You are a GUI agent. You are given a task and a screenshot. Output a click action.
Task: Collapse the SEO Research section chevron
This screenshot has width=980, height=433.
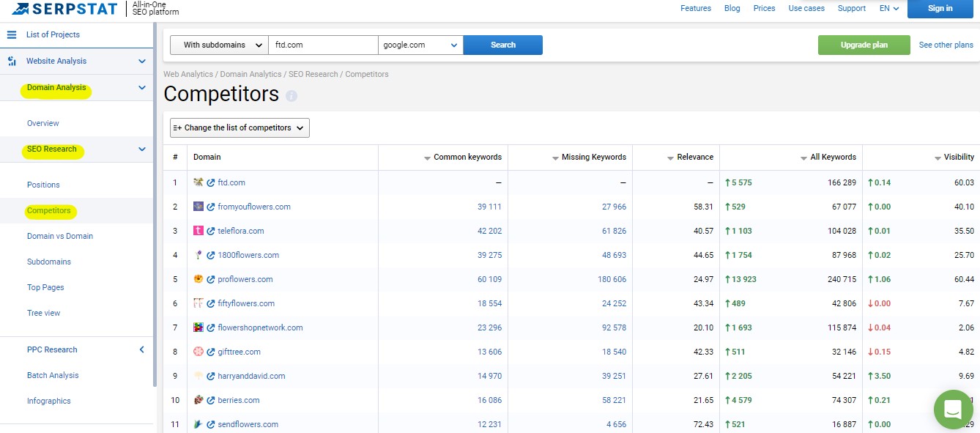(x=142, y=149)
